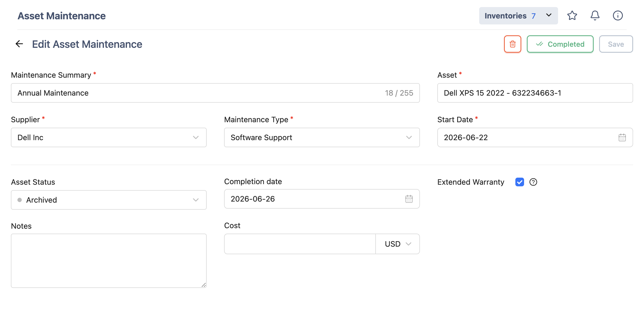Expand the Supplier dropdown showing Dell Inc

(109, 137)
